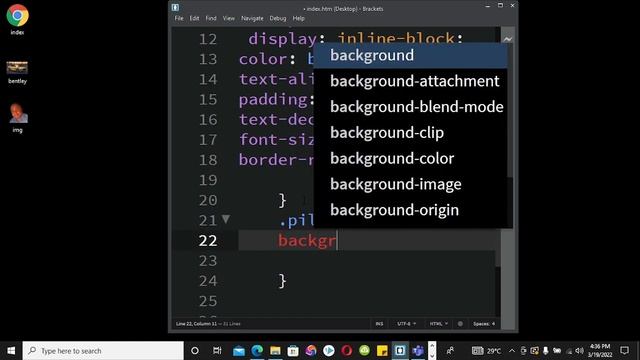Click the closing brace on line 20

282,200
